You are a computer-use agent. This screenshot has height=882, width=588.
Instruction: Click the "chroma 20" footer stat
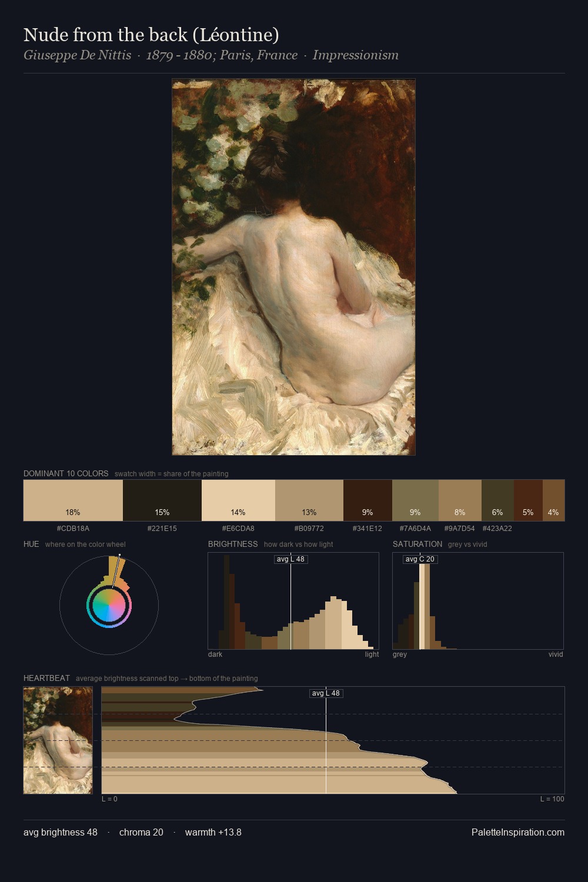141,832
